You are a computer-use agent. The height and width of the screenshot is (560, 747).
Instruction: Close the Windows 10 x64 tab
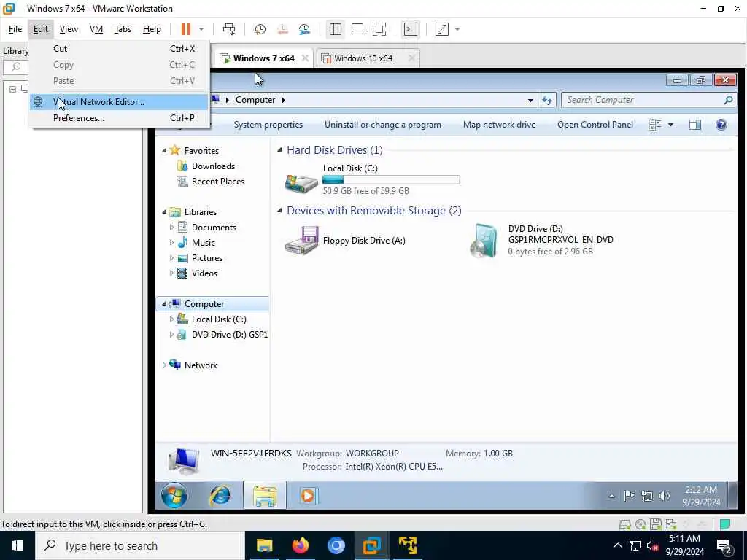[411, 58]
